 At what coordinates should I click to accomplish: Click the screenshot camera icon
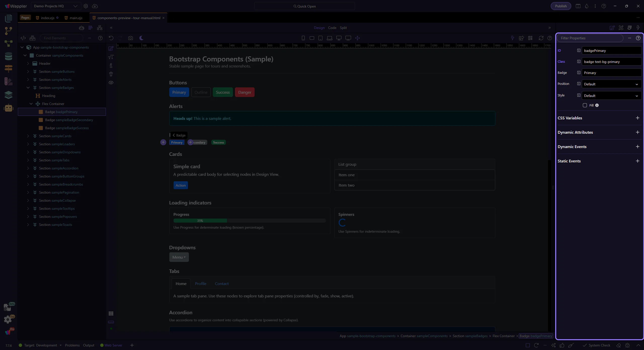click(x=130, y=38)
